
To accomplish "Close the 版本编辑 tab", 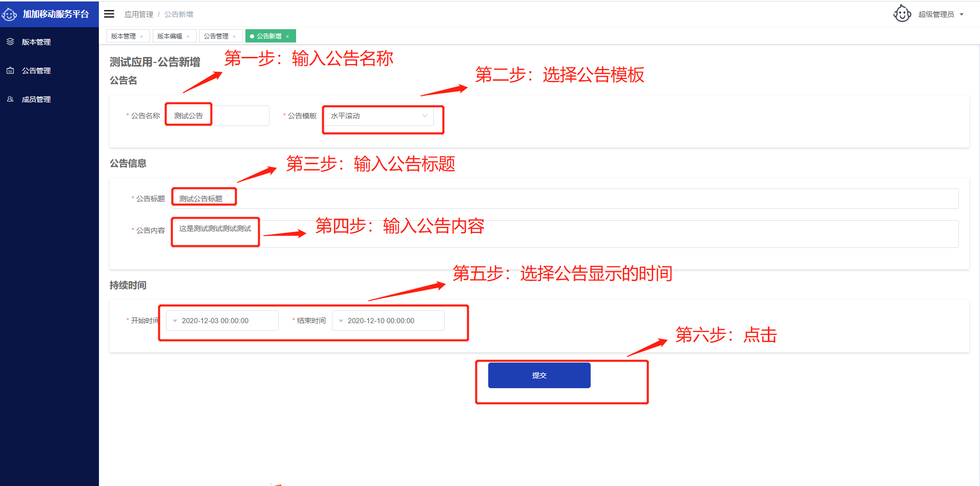I will point(188,36).
